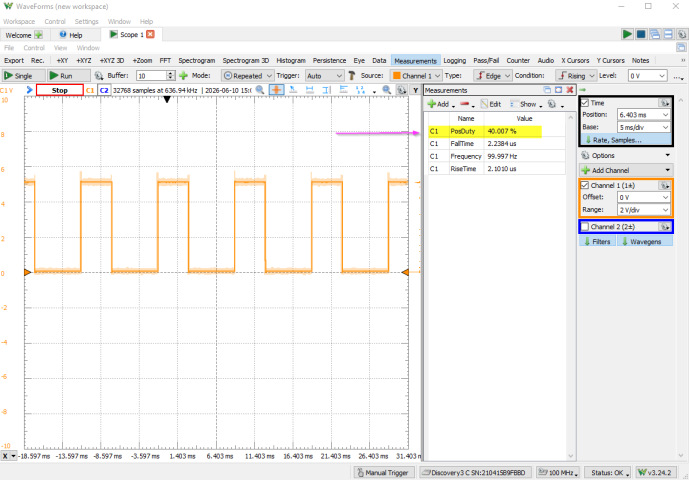Screen dimensions: 689x480
Task: Select the orange crosshair cursor tool icon
Action: click(276, 90)
